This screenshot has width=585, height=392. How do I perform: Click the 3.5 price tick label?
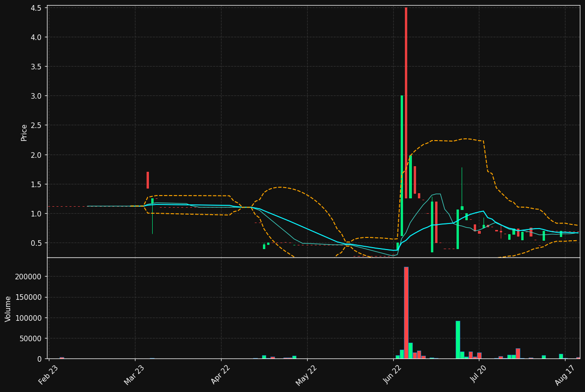(36, 67)
